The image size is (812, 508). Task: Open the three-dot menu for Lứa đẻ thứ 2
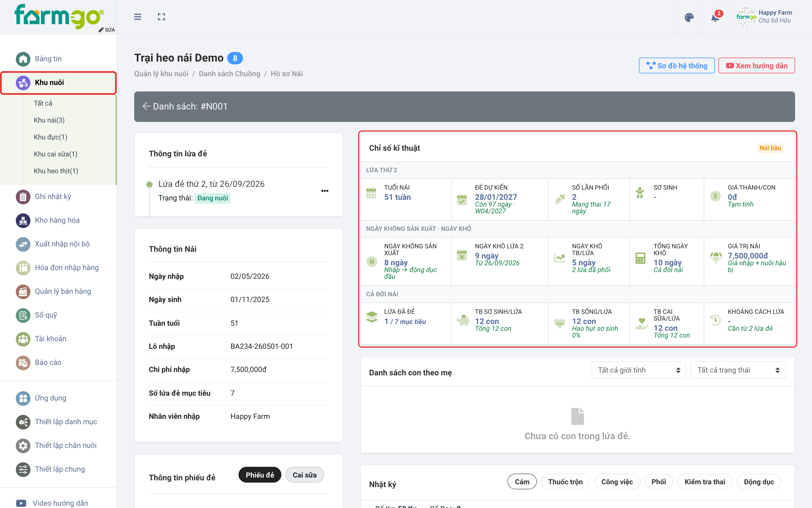point(325,191)
